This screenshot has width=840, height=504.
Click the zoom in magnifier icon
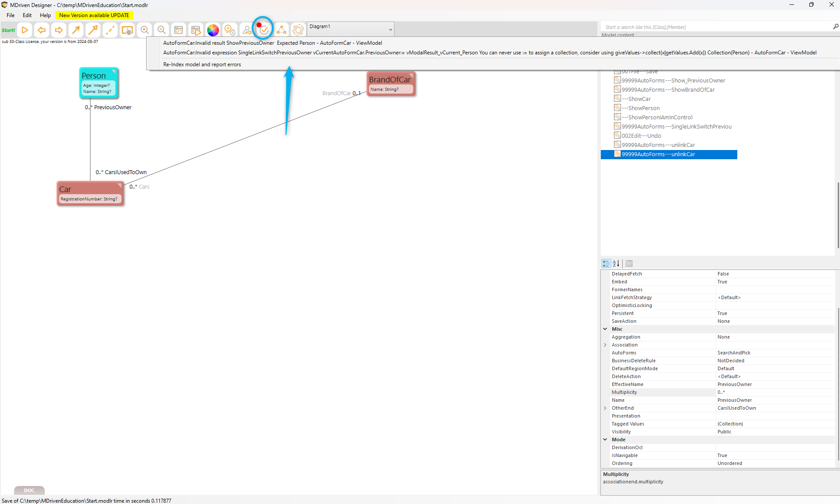point(144,30)
